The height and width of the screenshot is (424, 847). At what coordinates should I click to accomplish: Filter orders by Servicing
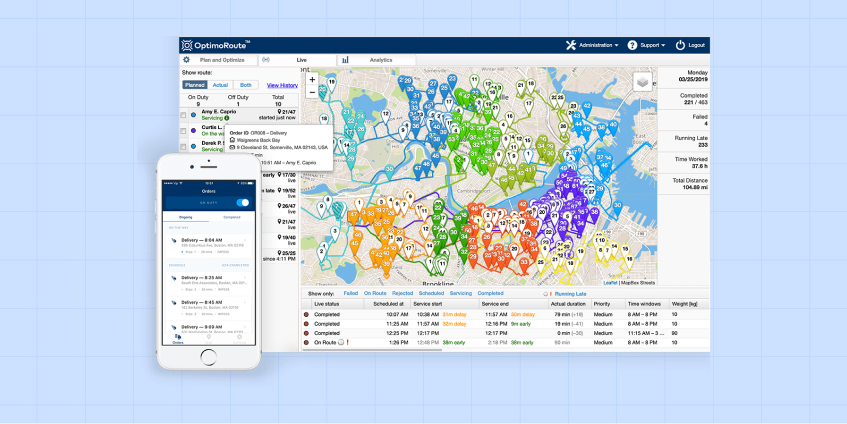[460, 293]
